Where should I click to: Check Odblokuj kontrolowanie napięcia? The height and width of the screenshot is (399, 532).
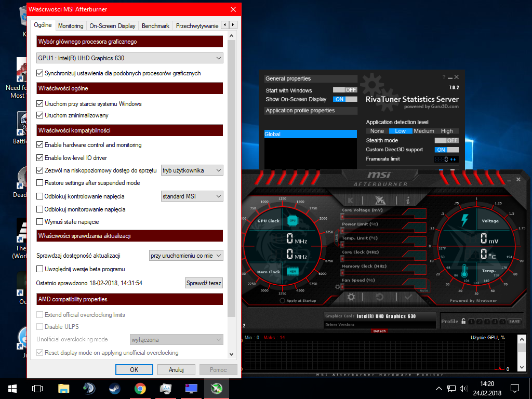39,196
